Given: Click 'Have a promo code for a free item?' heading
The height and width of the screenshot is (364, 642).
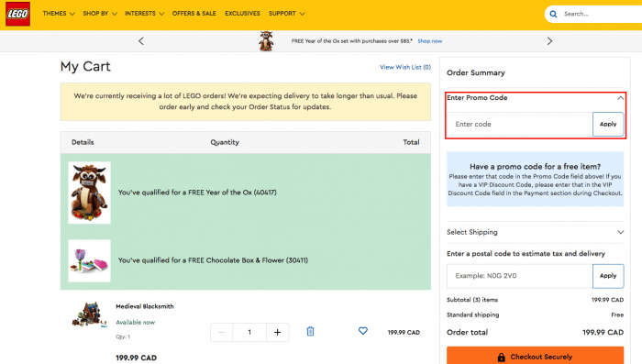Looking at the screenshot, I should pos(535,167).
